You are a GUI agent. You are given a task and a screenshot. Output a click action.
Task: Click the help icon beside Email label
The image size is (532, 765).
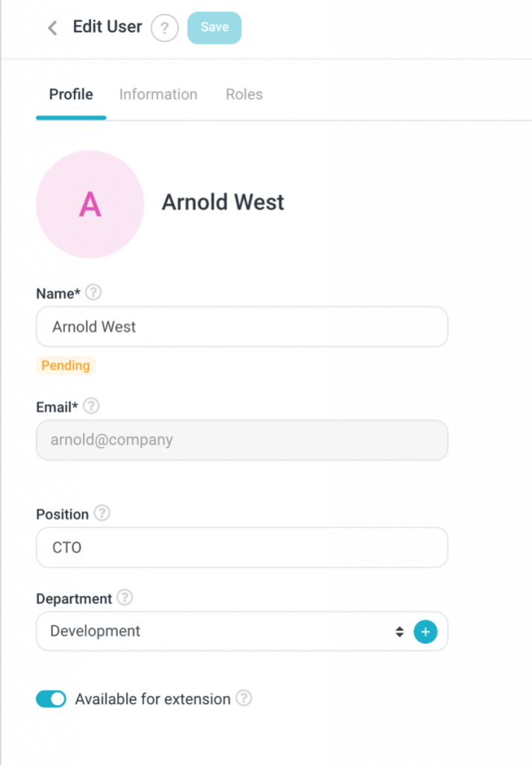click(91, 406)
